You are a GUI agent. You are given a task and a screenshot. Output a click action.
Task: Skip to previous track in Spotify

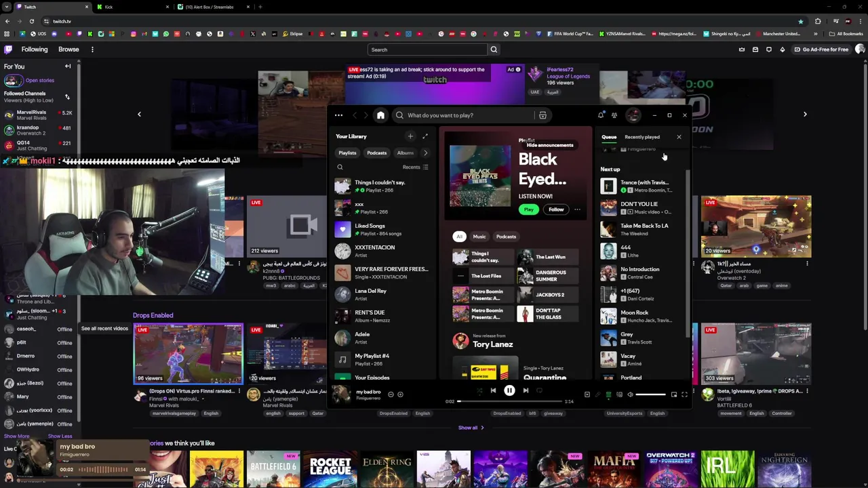coord(493,390)
